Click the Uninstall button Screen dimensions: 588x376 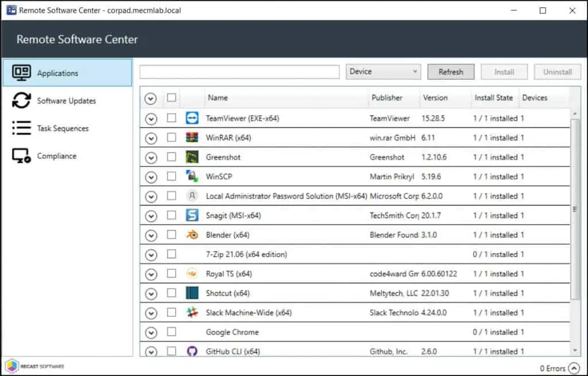557,72
